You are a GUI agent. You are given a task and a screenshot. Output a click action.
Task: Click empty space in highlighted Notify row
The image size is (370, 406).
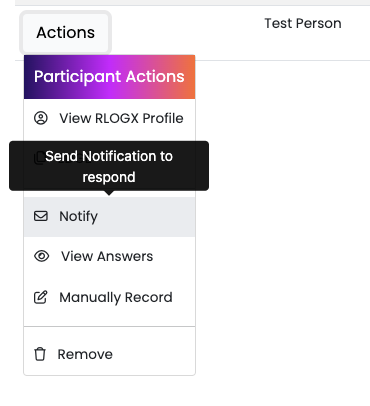coord(147,217)
